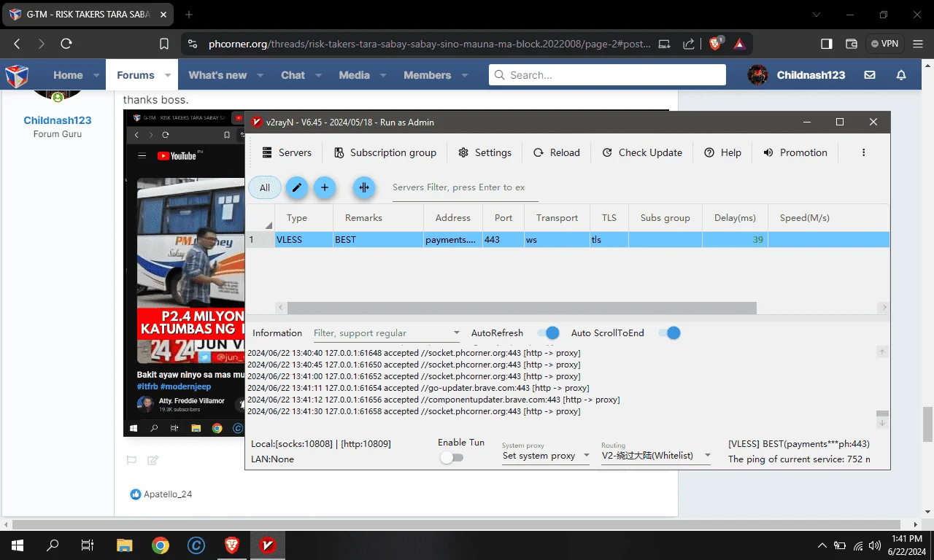
Task: Open the forum alerts bell icon
Action: tap(901, 75)
